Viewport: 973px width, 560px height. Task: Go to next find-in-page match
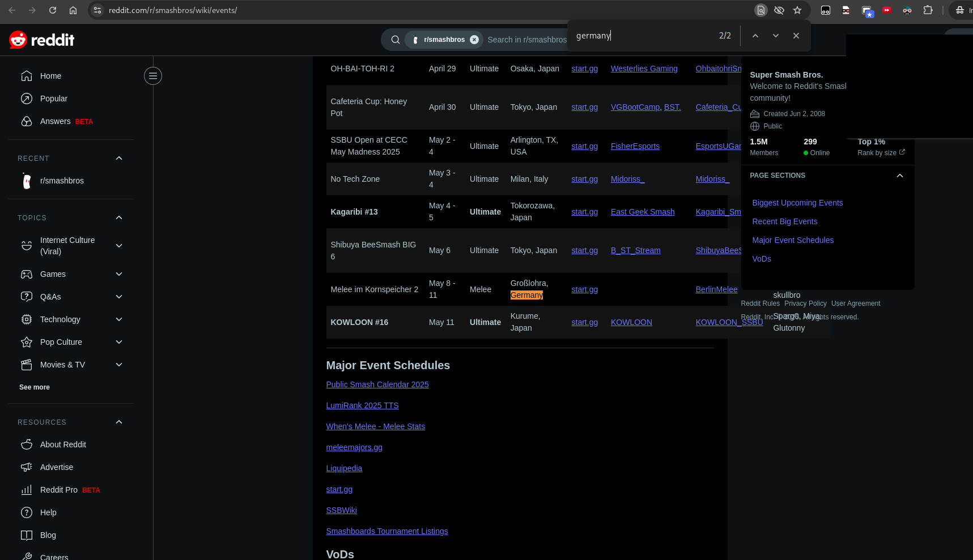click(775, 36)
